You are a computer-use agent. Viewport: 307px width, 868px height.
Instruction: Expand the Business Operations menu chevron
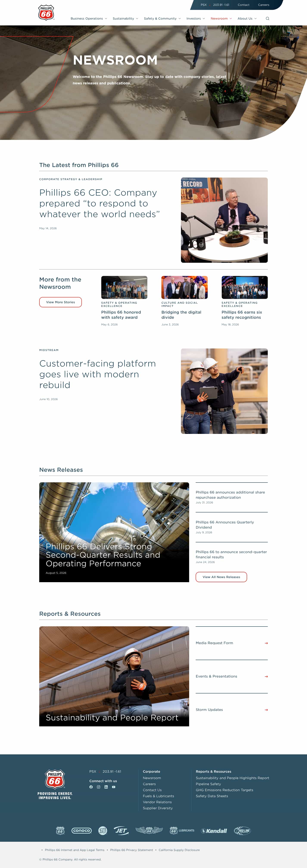click(x=106, y=19)
